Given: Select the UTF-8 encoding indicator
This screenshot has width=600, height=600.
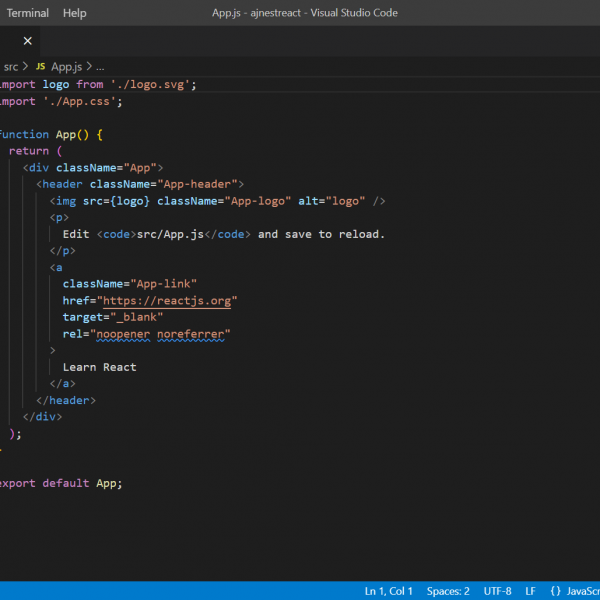Looking at the screenshot, I should 497,591.
